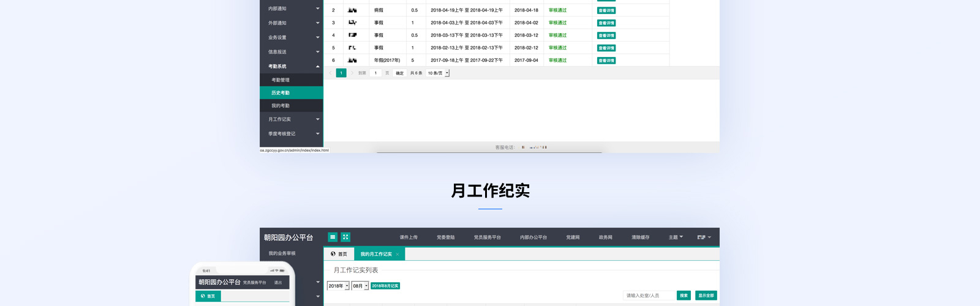Screen dimensions: 980x306
Task: Click the home icon in mobile preview
Action: tap(203, 296)
